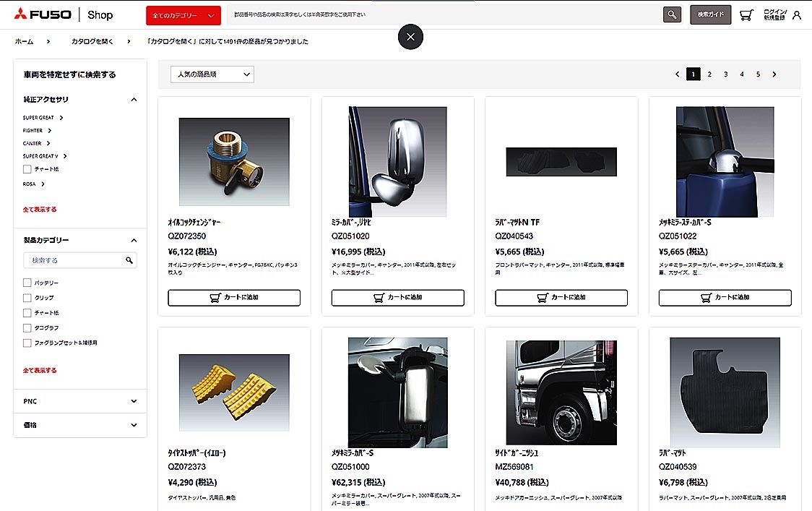Close the overlay with the round X button
812x511 pixels.
point(410,37)
